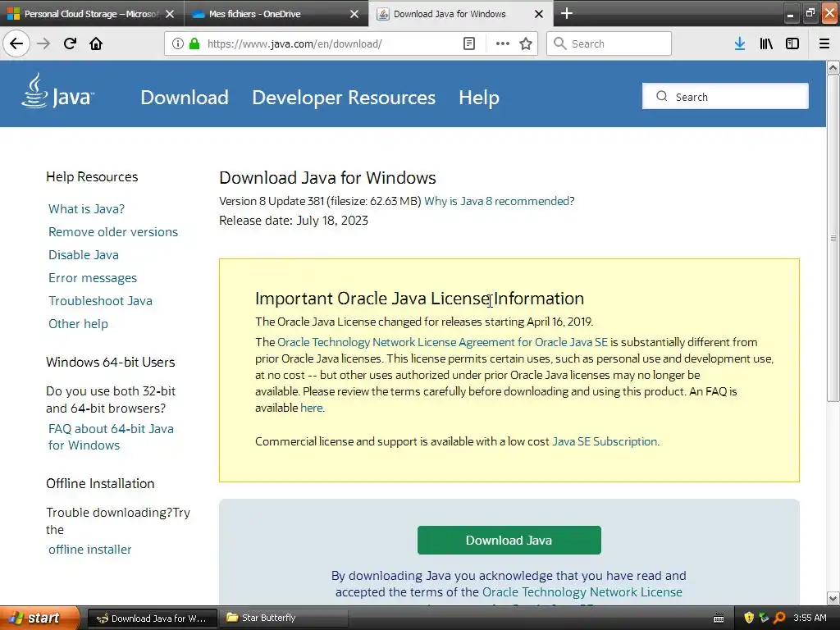Open Oracle Technology Network License link below button
Viewport: 840px width, 630px height.
pos(582,592)
